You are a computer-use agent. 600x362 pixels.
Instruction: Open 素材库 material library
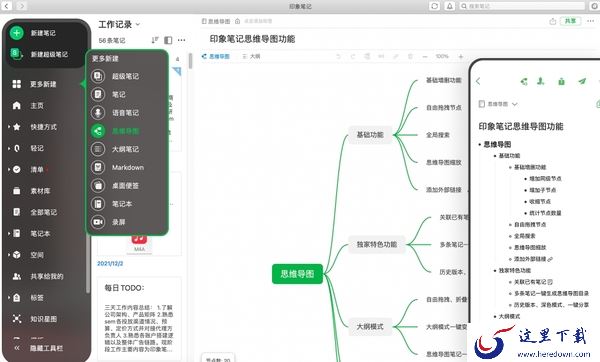pyautogui.click(x=31, y=191)
